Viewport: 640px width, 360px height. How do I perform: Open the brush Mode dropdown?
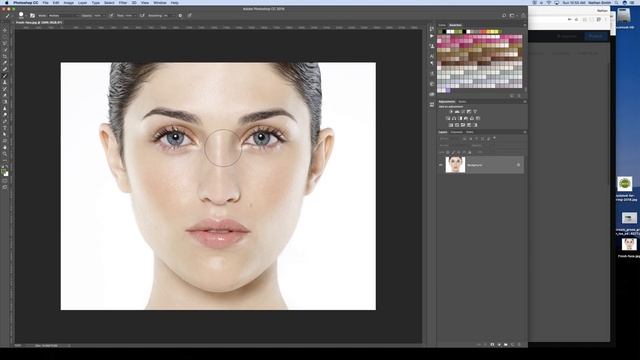tap(63, 16)
